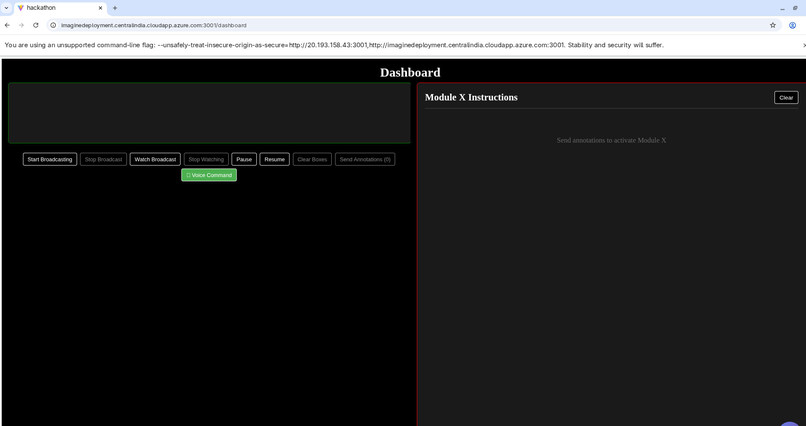
Task: Close the hackathon tab
Action: pyautogui.click(x=100, y=8)
